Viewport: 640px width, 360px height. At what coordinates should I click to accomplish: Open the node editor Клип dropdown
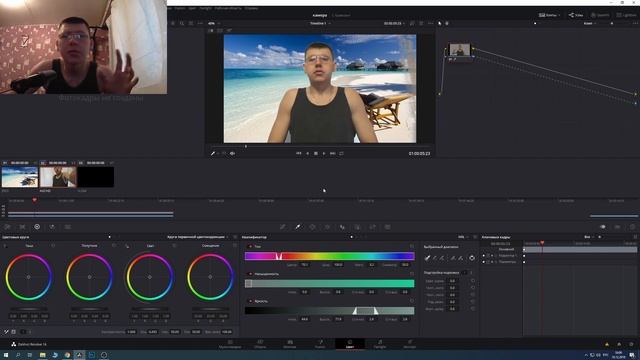click(x=589, y=24)
